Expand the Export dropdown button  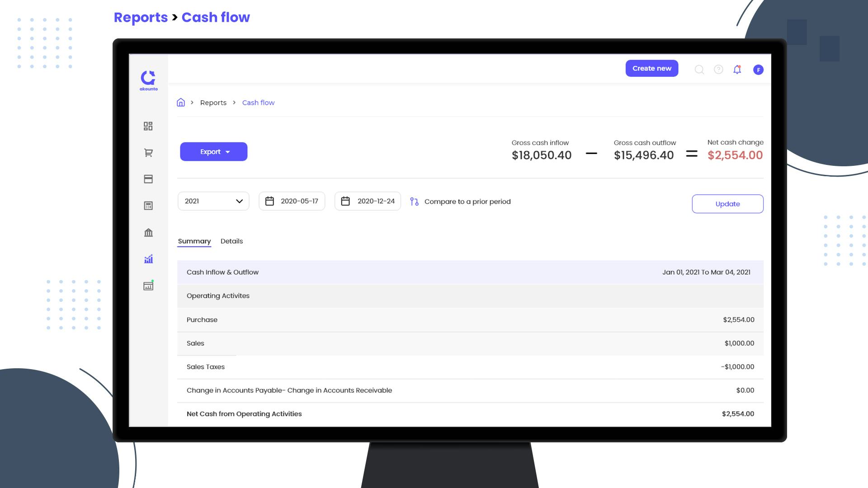click(x=213, y=152)
